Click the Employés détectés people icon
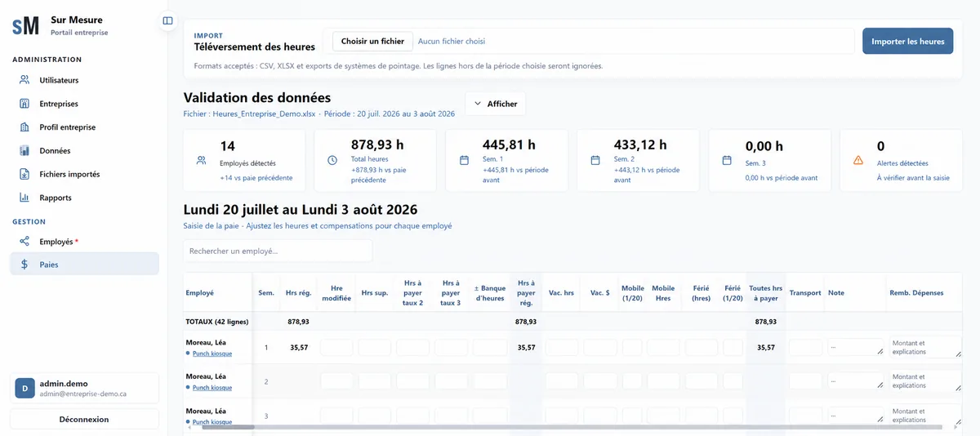Image resolution: width=980 pixels, height=436 pixels. coord(201,160)
